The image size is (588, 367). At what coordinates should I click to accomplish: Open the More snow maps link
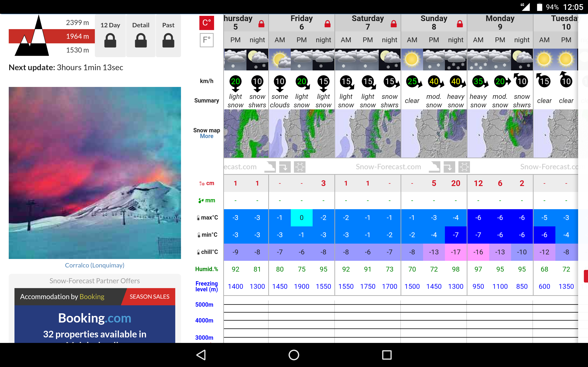point(206,136)
